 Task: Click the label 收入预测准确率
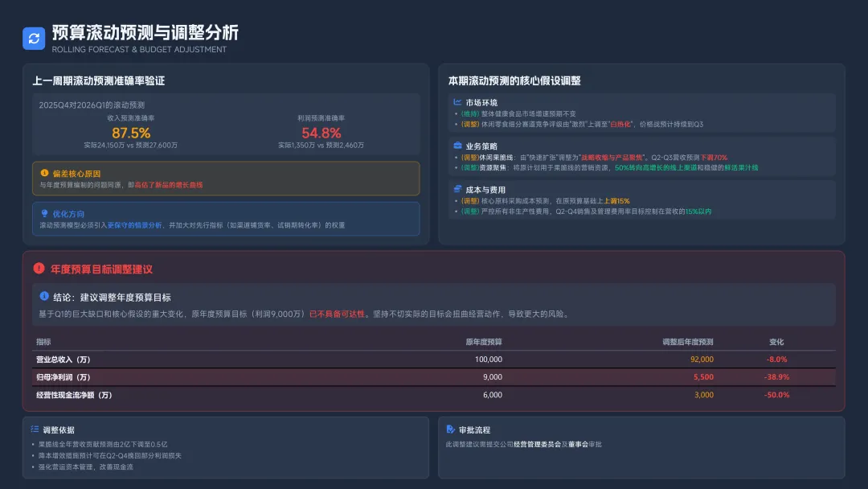[x=131, y=118]
